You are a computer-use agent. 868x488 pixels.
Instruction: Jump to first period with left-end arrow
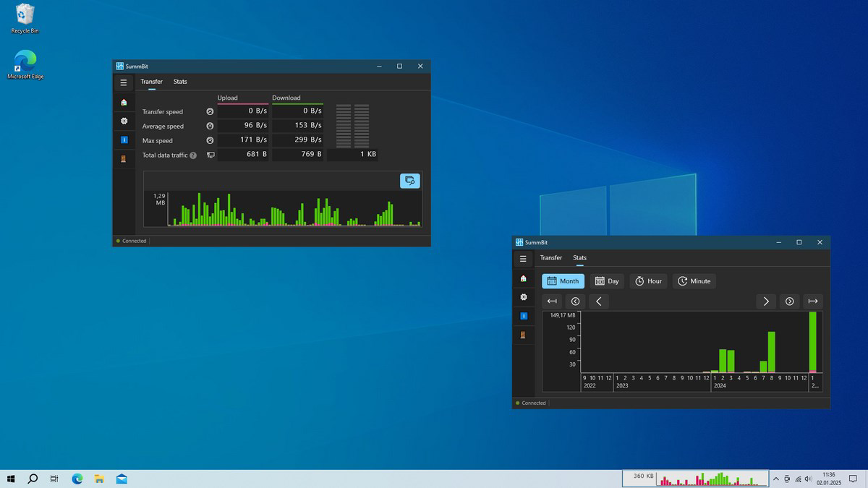click(552, 301)
